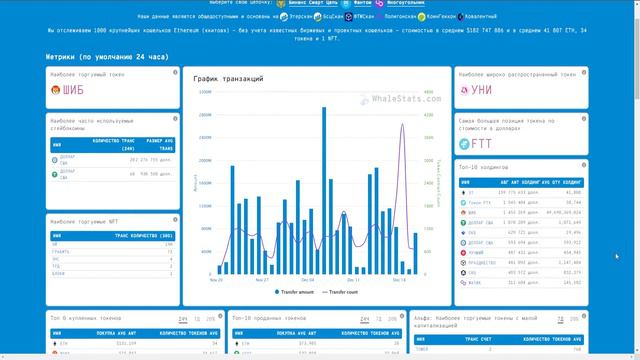The width and height of the screenshot is (640, 360).
Task: Open the Ковалентный data source link
Action: 481,17
